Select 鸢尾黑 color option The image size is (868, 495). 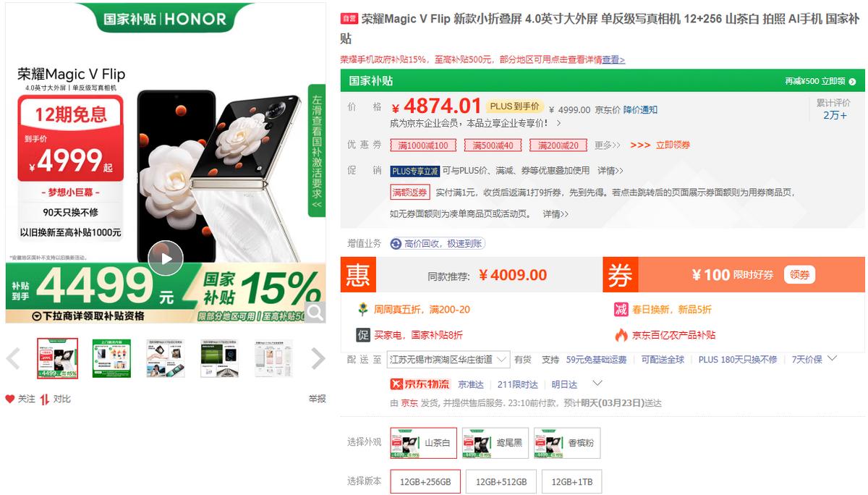(495, 443)
